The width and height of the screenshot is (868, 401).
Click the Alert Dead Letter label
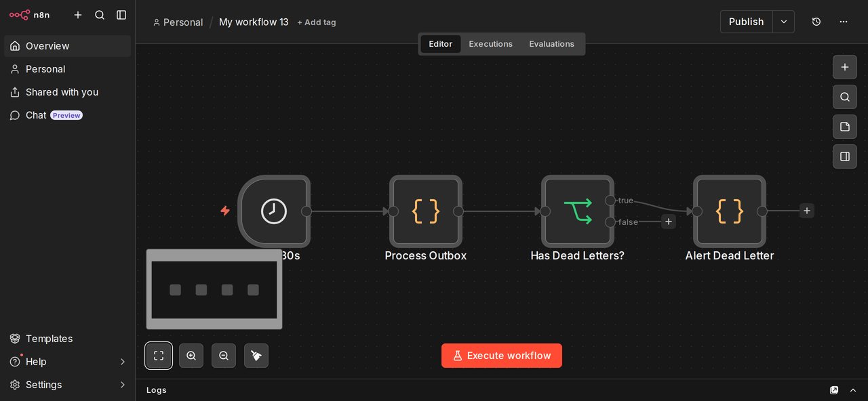730,256
